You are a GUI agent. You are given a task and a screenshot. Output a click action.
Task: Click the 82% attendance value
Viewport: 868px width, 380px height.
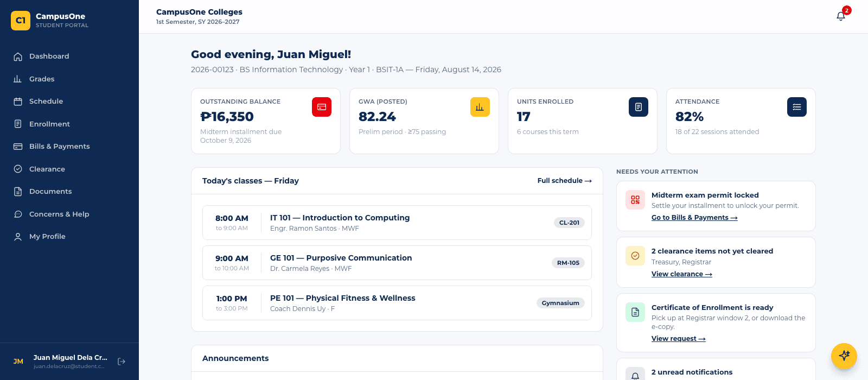tap(690, 117)
